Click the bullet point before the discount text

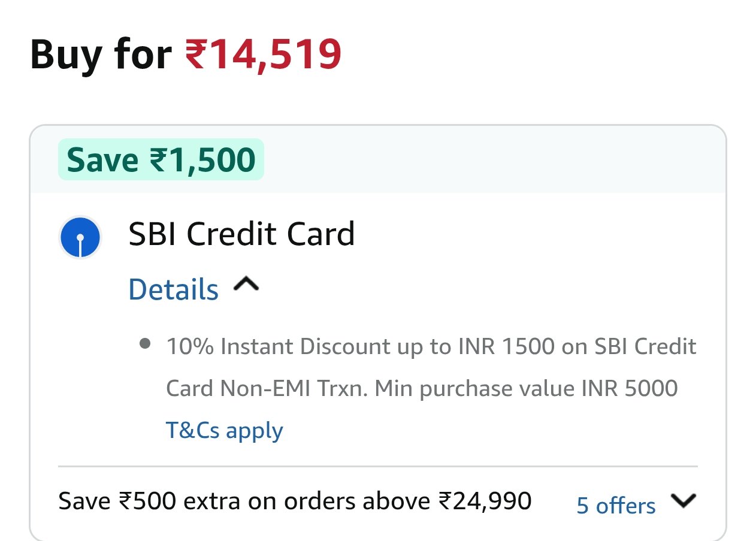pyautogui.click(x=144, y=344)
